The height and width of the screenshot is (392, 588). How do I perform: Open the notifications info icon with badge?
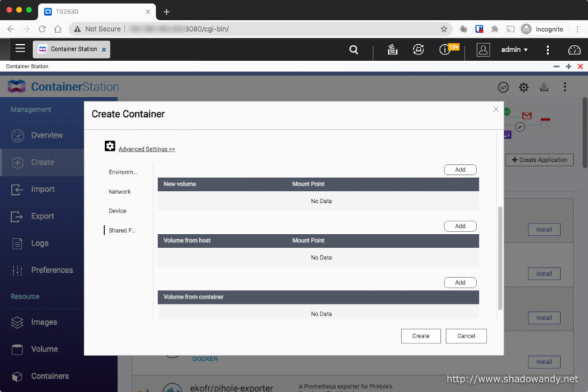[x=445, y=49]
